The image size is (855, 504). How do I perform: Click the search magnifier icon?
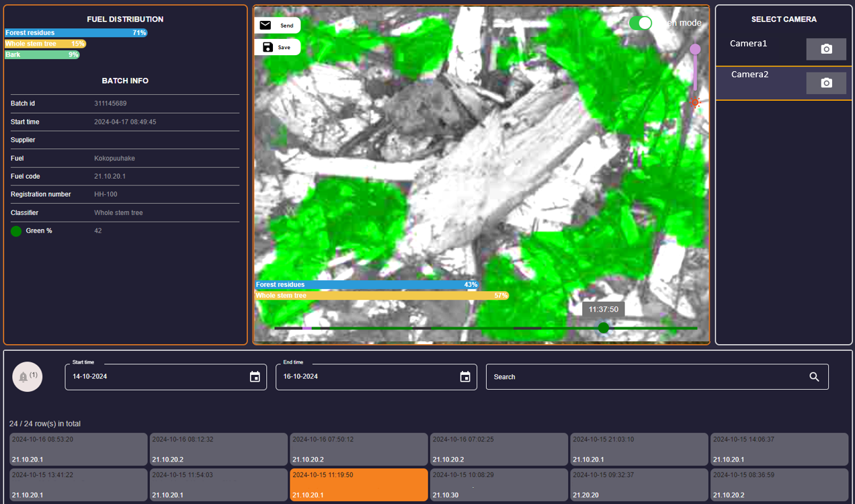tap(814, 377)
